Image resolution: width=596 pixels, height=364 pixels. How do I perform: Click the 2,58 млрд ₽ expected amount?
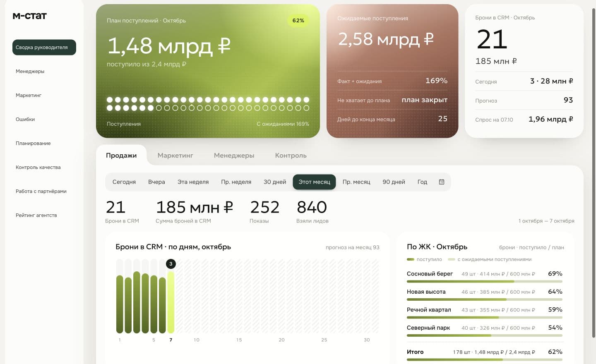click(386, 39)
